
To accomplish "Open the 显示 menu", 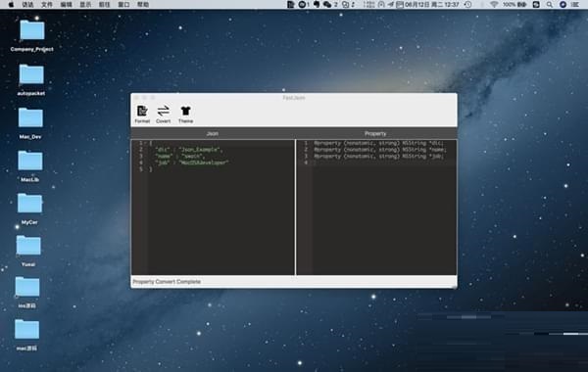I will click(85, 5).
